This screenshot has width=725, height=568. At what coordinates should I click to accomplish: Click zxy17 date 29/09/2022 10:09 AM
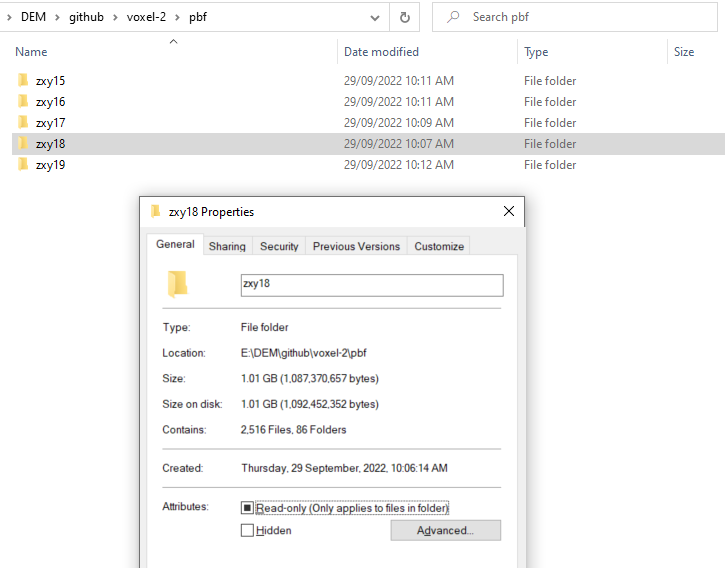point(399,123)
